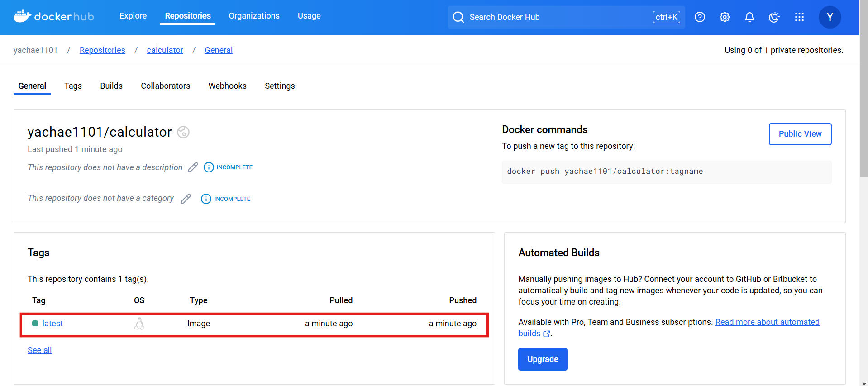Click the Last pushed 1 minute ago text

pyautogui.click(x=75, y=149)
